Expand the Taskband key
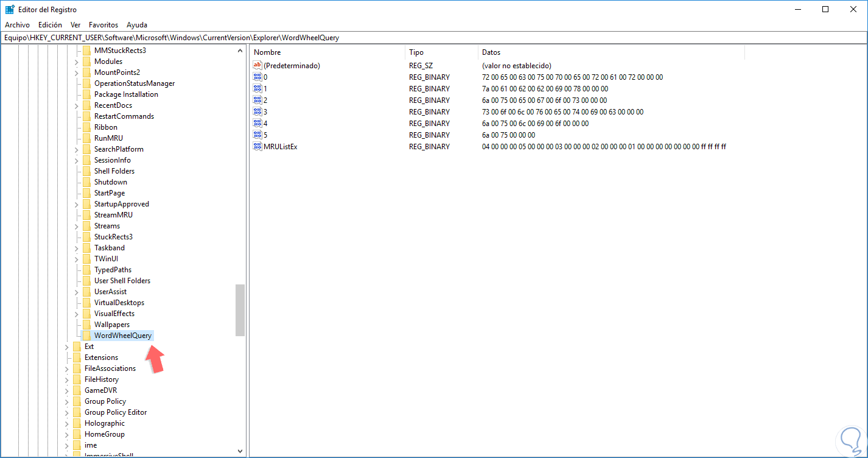Image resolution: width=868 pixels, height=458 pixels. coord(77,248)
